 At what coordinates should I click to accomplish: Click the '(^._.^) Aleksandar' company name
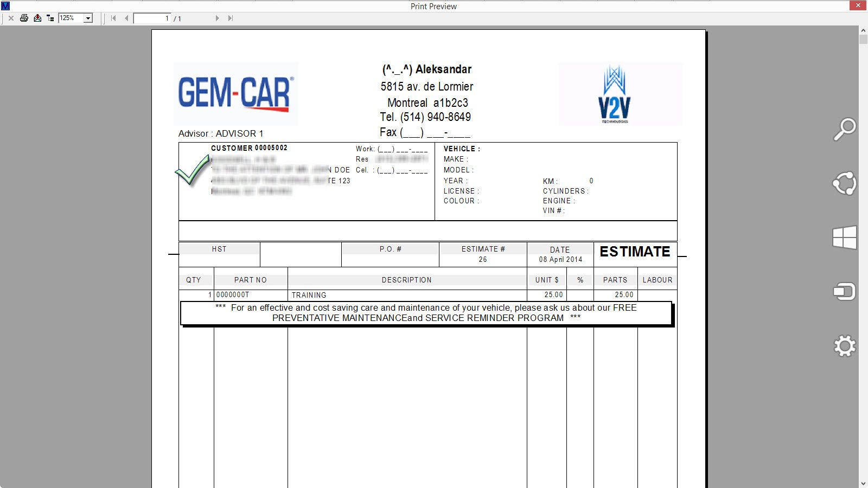(x=427, y=69)
